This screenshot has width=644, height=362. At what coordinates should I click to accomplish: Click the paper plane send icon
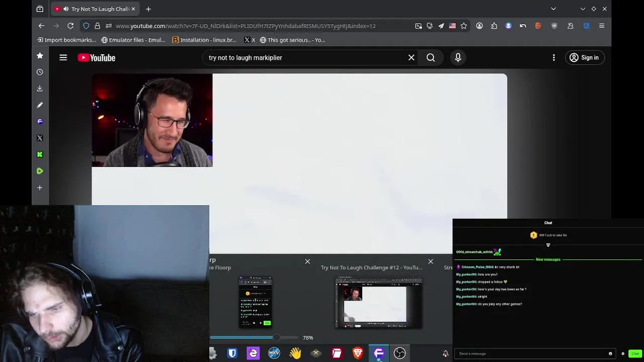click(441, 26)
